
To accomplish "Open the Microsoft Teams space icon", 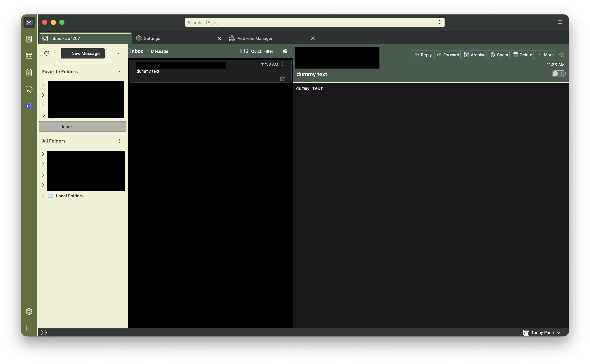I will (29, 106).
